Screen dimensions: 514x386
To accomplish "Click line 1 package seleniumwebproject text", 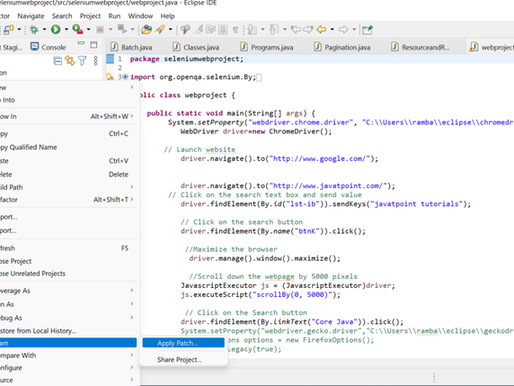I will [x=187, y=59].
